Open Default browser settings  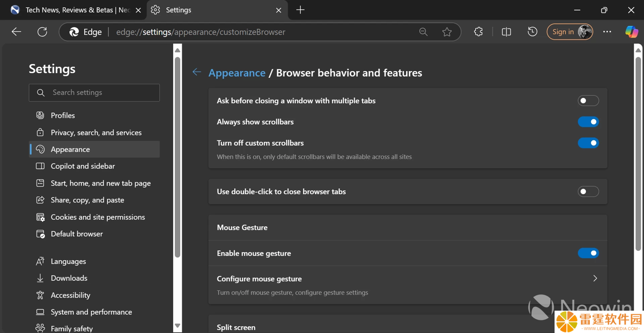tap(94, 234)
